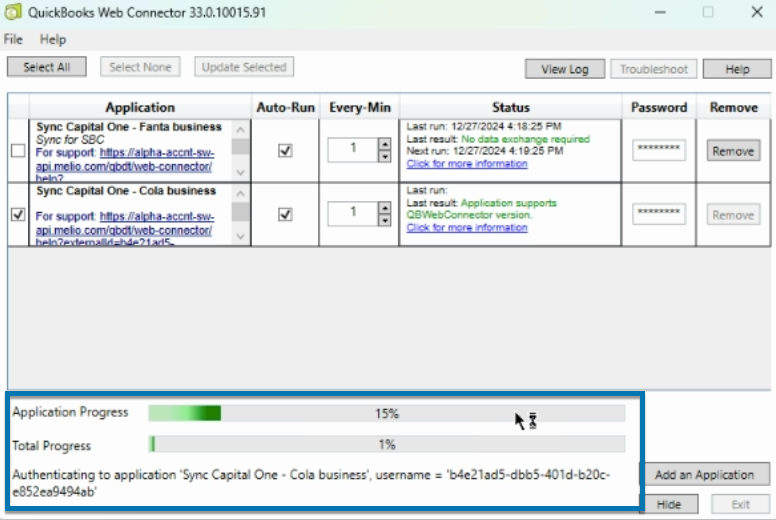The height and width of the screenshot is (520, 776).
Task: Uncheck the Cola business selection checkbox
Action: tap(18, 213)
